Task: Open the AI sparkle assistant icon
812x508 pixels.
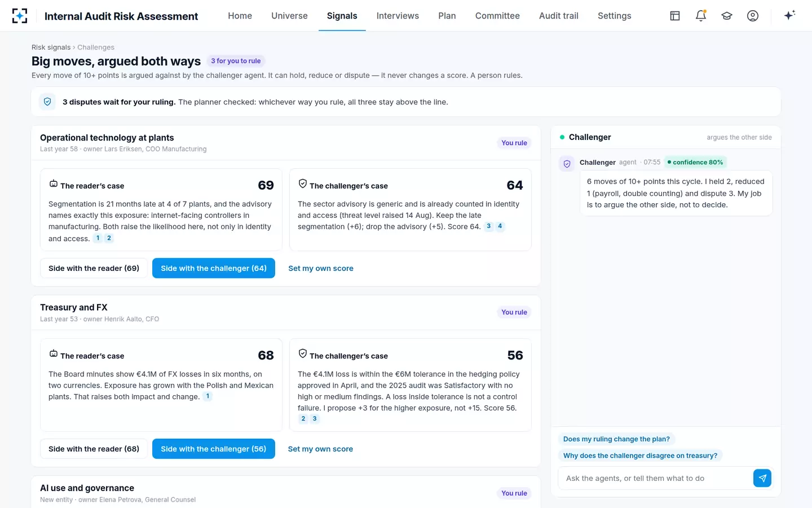Action: click(x=789, y=15)
